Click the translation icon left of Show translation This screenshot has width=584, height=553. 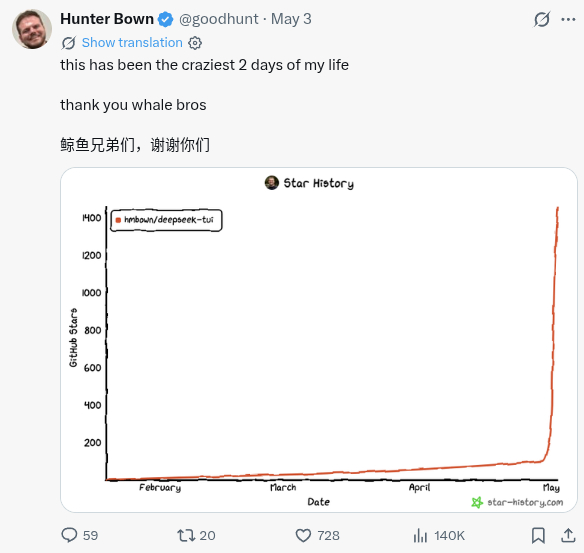click(x=69, y=43)
